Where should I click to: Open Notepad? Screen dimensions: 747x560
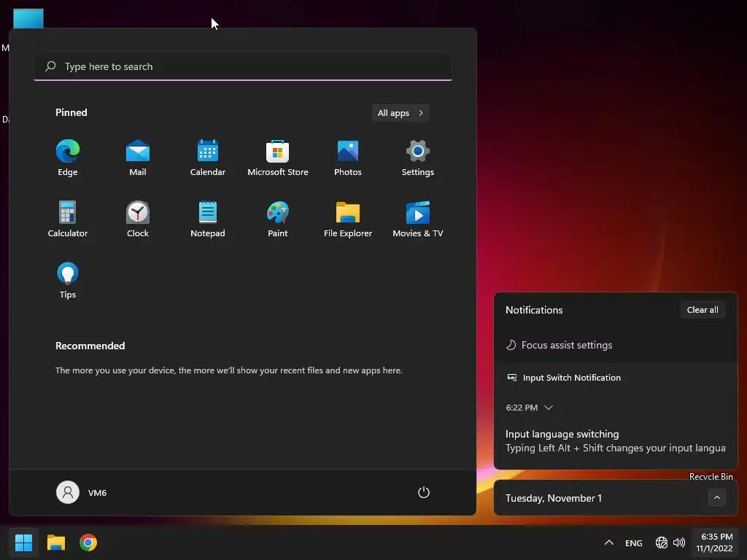click(x=208, y=219)
